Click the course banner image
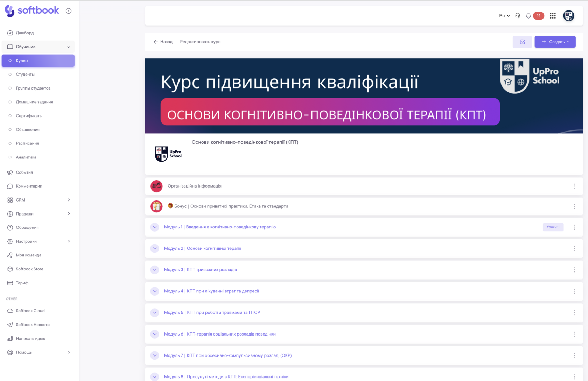588x381 pixels. tap(364, 96)
